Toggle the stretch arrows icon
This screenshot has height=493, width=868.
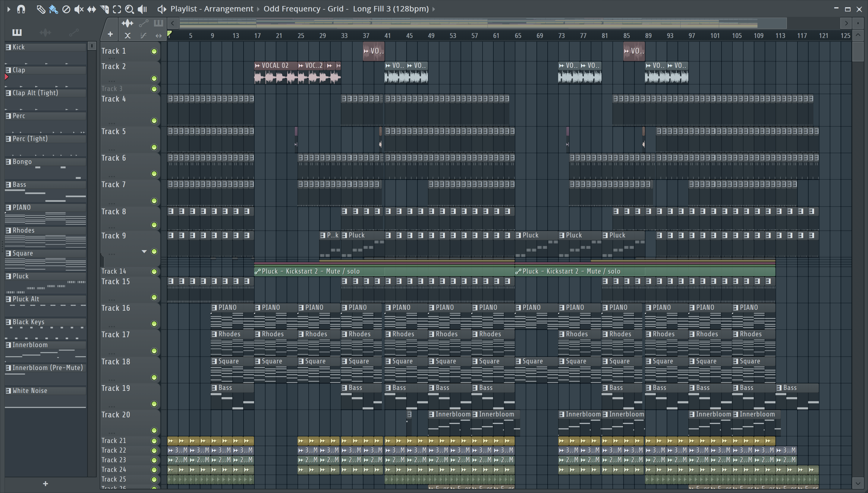tap(159, 35)
